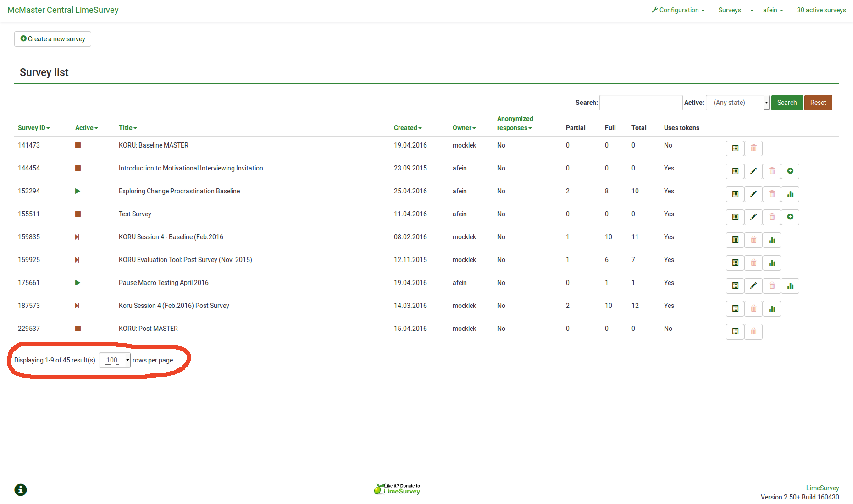Open the Active state filter dropdown
Screen dimensions: 853x504
[x=737, y=103]
